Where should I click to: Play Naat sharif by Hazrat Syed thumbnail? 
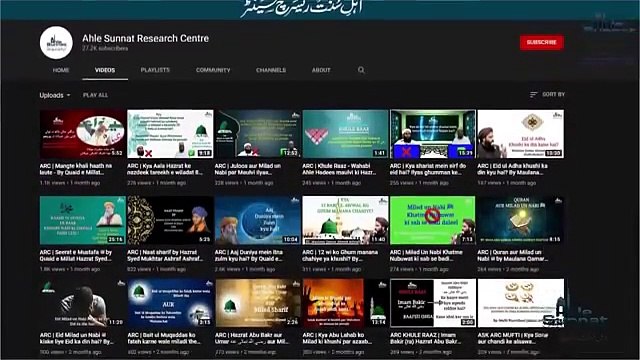click(x=170, y=220)
